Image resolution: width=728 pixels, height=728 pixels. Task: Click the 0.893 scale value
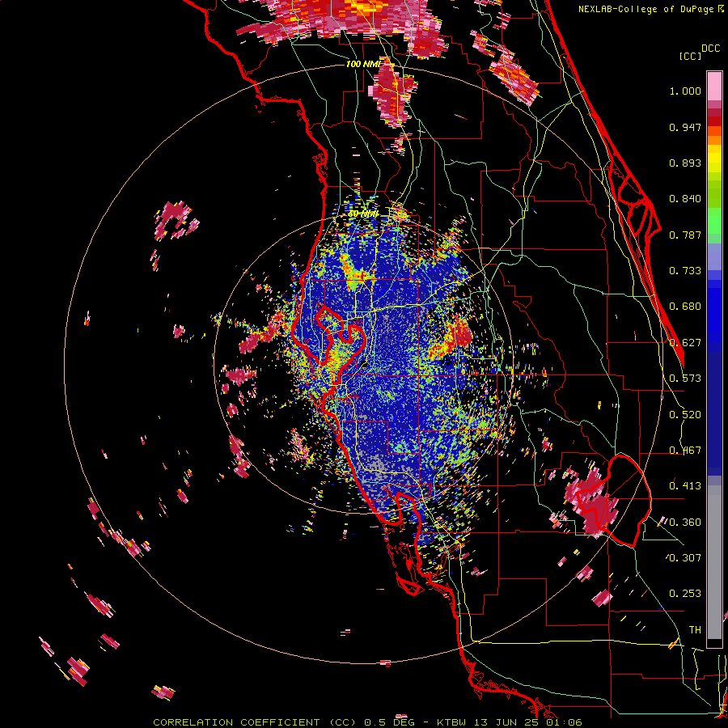coord(685,163)
